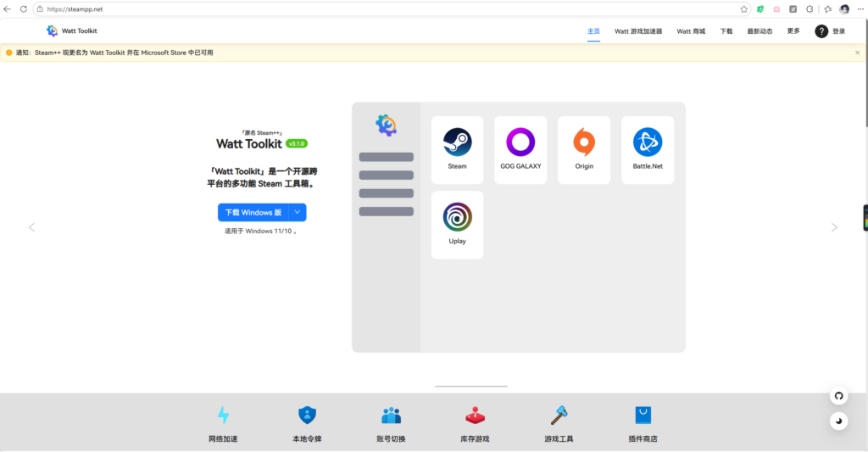868x452 pixels.
Task: Open the Steam platform tile
Action: [457, 150]
